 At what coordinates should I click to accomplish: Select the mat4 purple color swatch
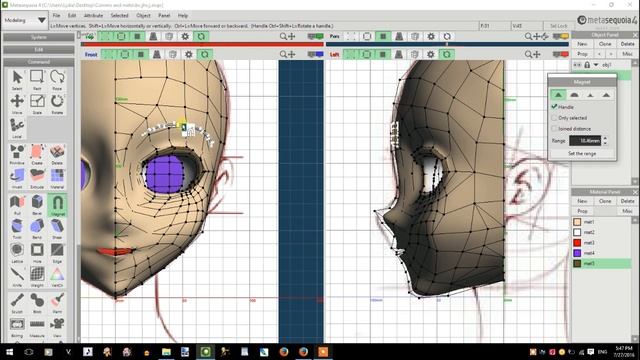pos(577,253)
